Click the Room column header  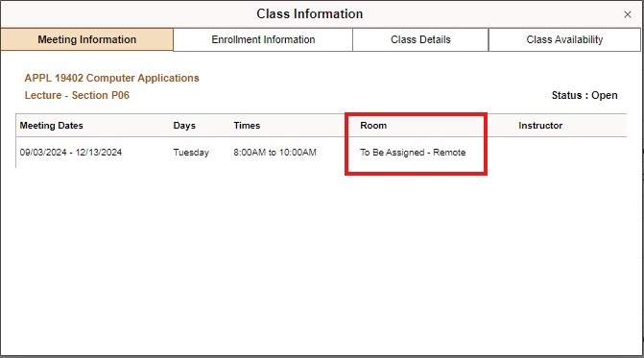click(373, 126)
